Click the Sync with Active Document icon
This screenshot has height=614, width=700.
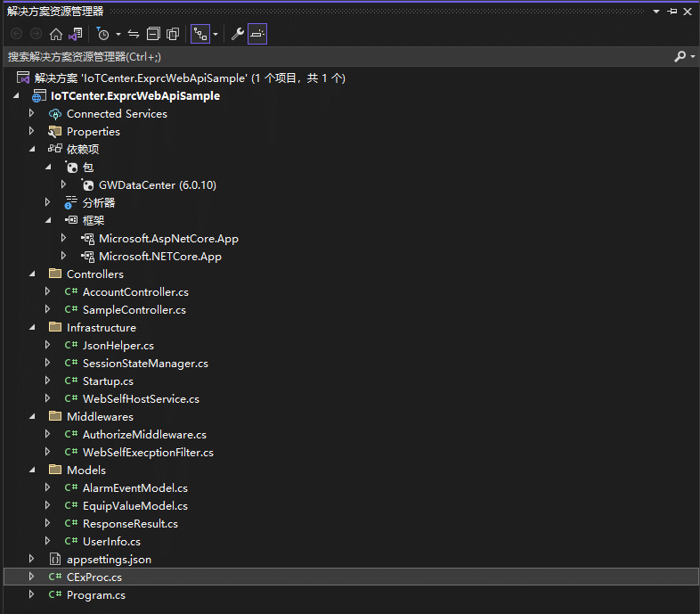tap(134, 34)
